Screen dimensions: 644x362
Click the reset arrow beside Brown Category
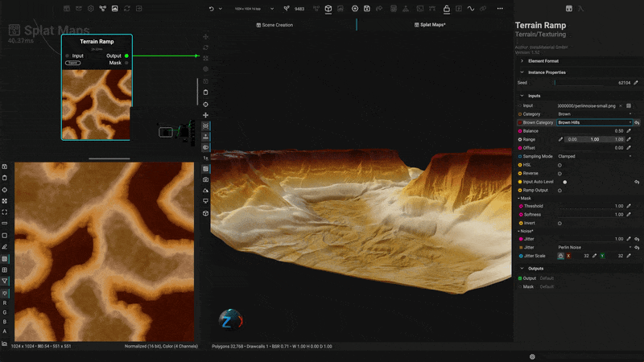tap(637, 123)
